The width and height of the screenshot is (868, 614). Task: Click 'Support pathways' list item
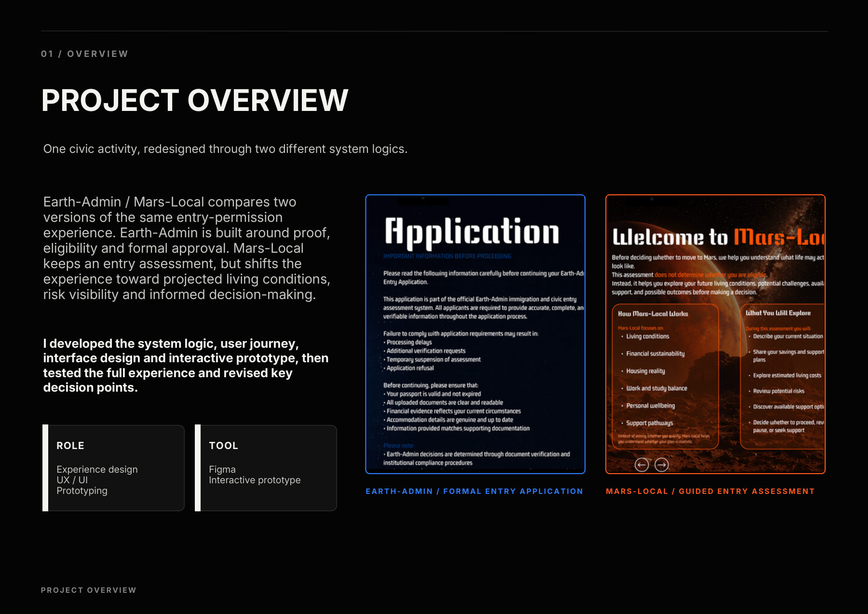click(x=650, y=423)
